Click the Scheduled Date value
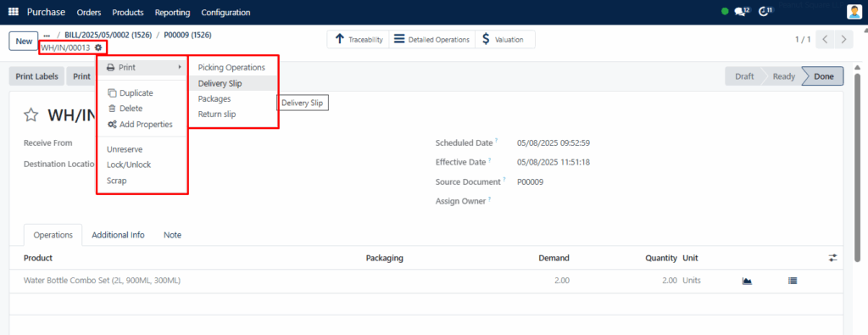The width and height of the screenshot is (868, 335). pos(553,142)
